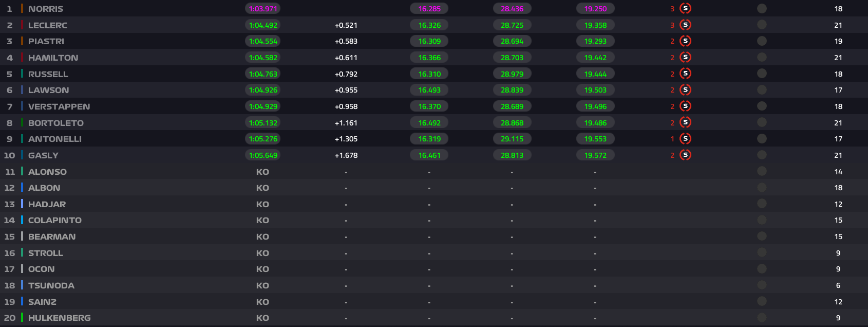
Task: Click the tyre compound icon for Gasly
Action: 685,155
